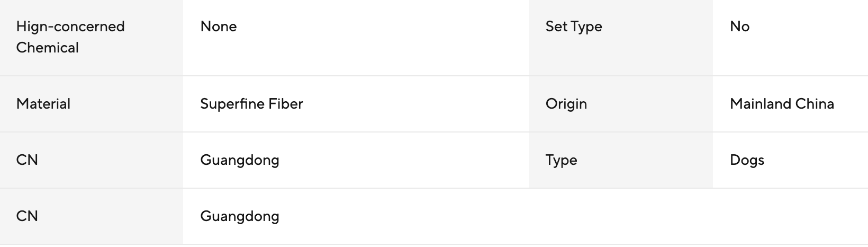
Task: Click the Guangdong value beside the Type label
Action: tap(240, 160)
